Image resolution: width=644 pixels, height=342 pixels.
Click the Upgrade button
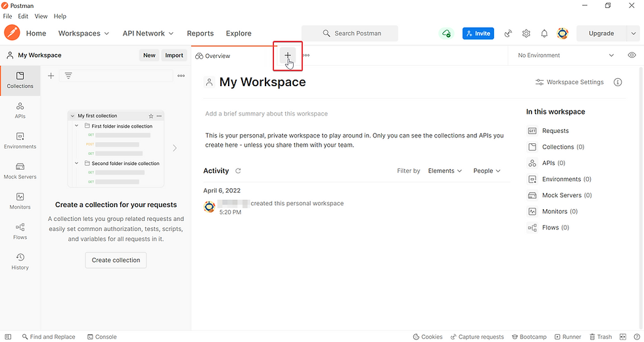click(601, 34)
